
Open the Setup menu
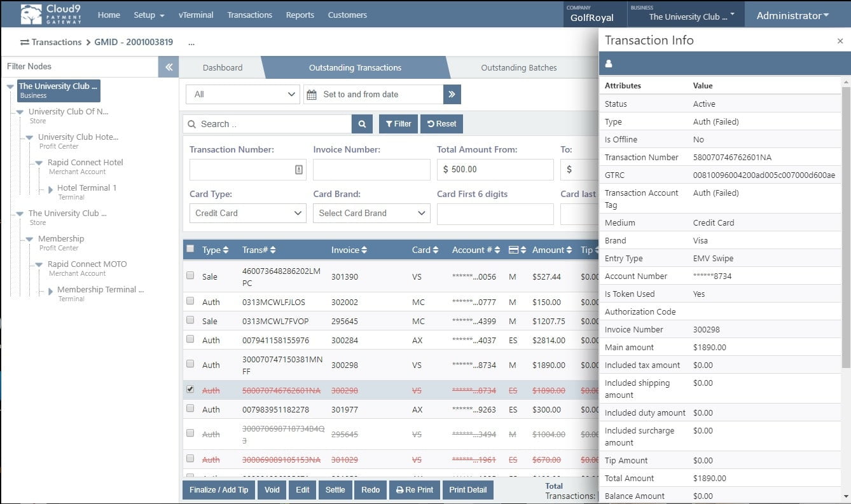tap(148, 15)
